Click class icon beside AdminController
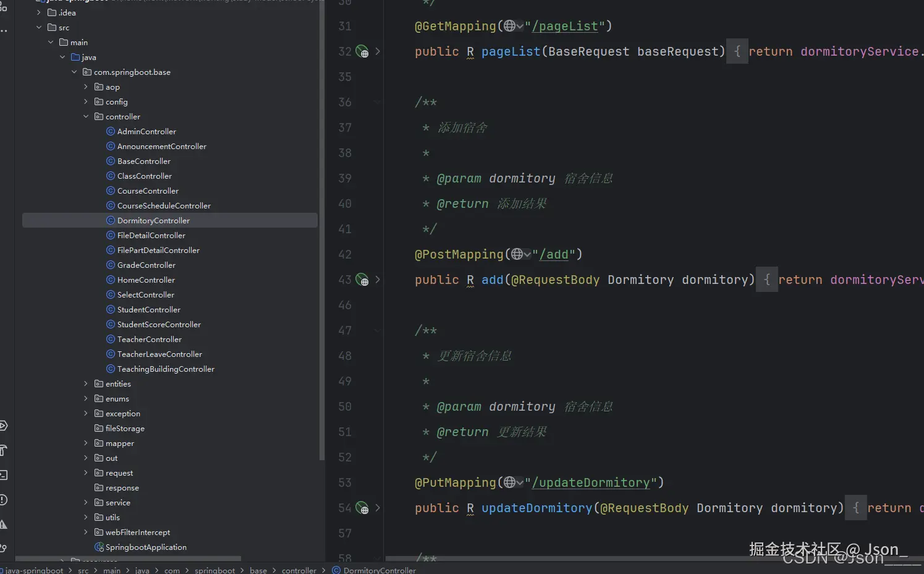 (111, 131)
